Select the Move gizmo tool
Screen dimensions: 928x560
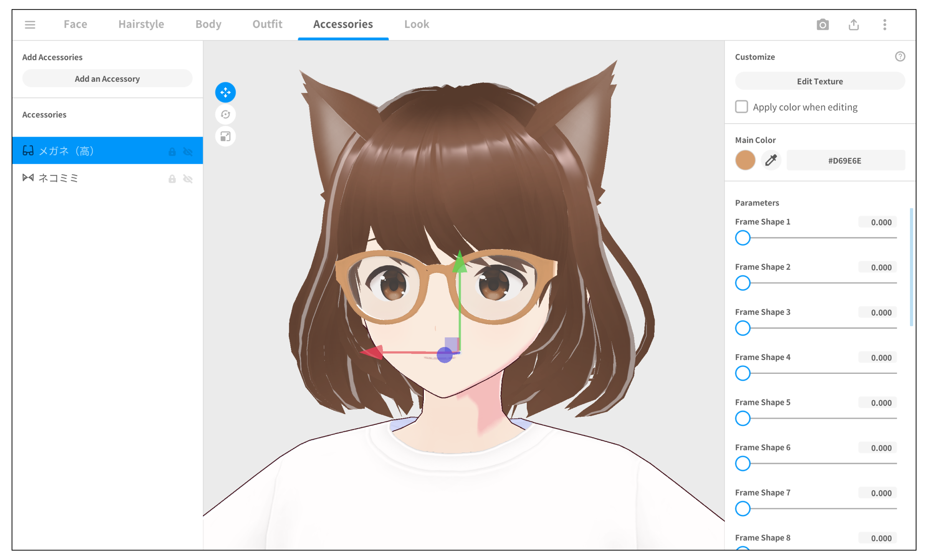225,92
